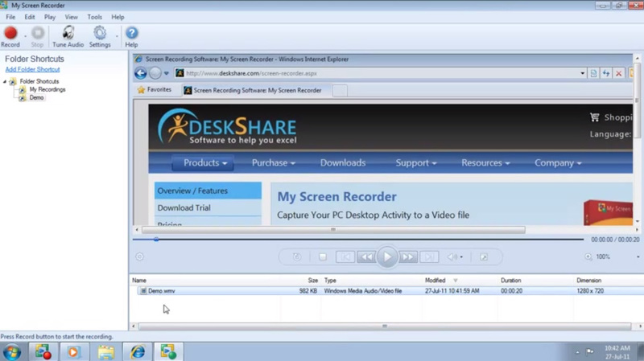Sort file list by Dimension column

[x=588, y=281]
